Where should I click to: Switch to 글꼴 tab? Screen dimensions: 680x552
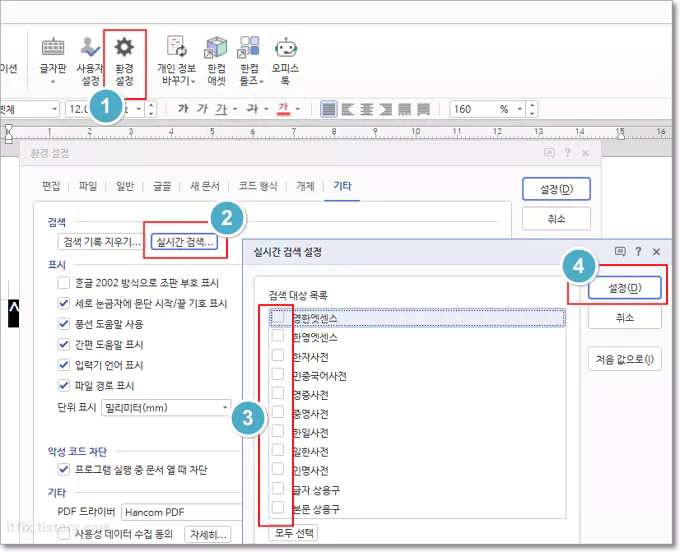(x=162, y=186)
